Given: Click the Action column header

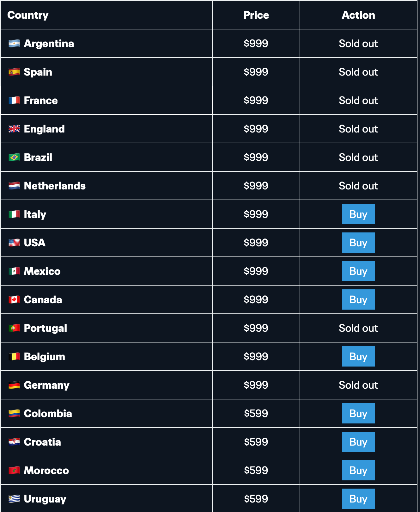Looking at the screenshot, I should point(358,15).
